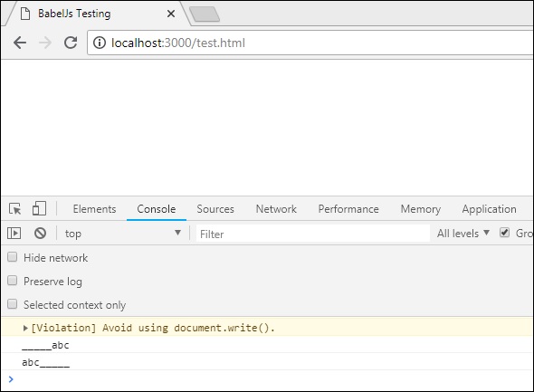Open the top context dropdown

click(122, 234)
